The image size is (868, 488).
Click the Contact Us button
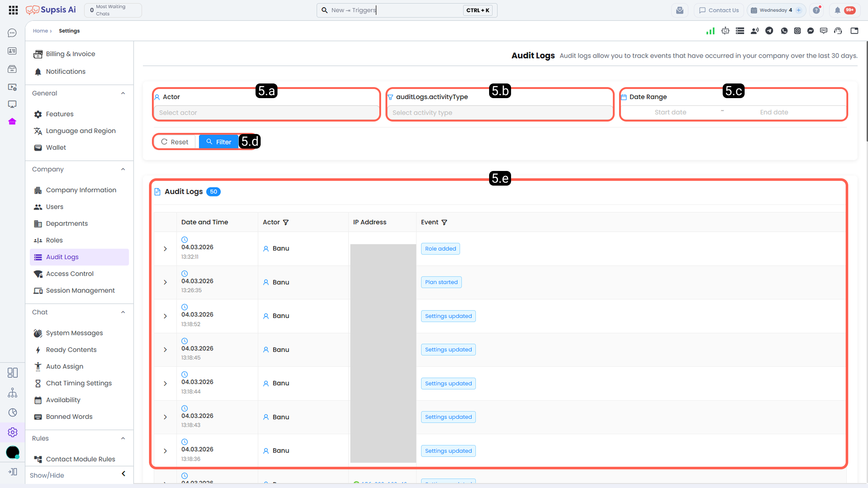(x=719, y=10)
